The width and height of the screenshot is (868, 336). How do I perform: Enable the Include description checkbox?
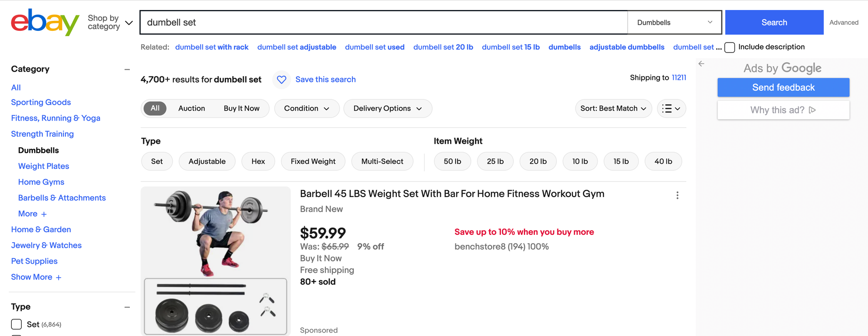(730, 47)
